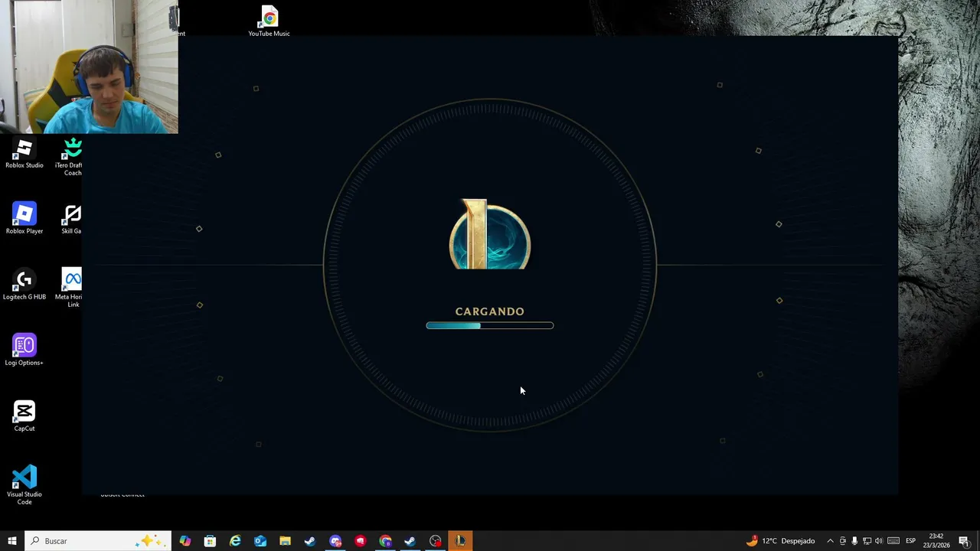Image resolution: width=980 pixels, height=551 pixels.
Task: Click the CARGANDO loading progress bar
Action: 490,326
